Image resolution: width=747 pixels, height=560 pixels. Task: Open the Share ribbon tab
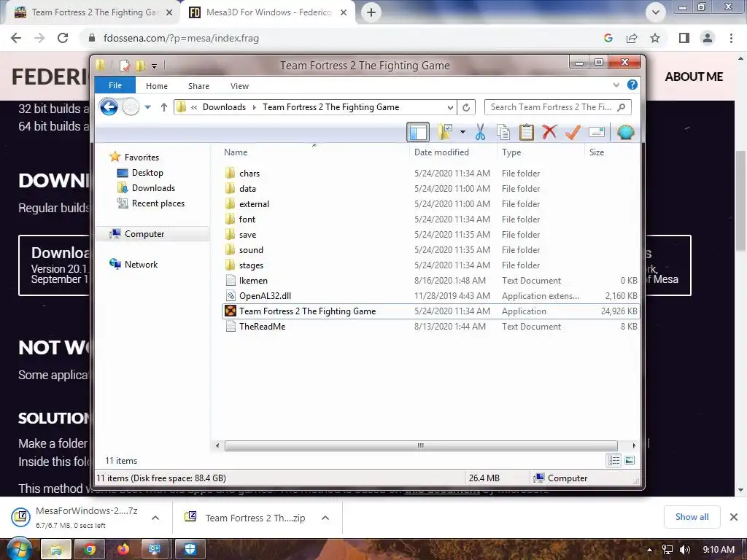coord(198,86)
